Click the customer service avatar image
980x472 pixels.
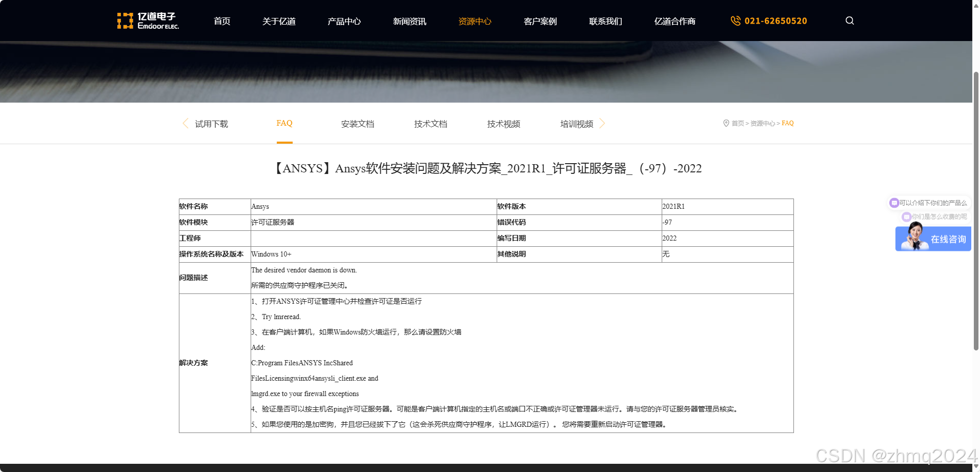coord(914,237)
